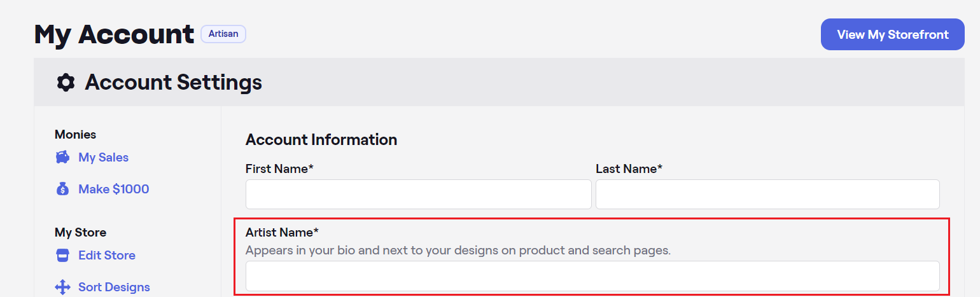980x297 pixels.
Task: Click the Account Information heading
Action: click(321, 139)
